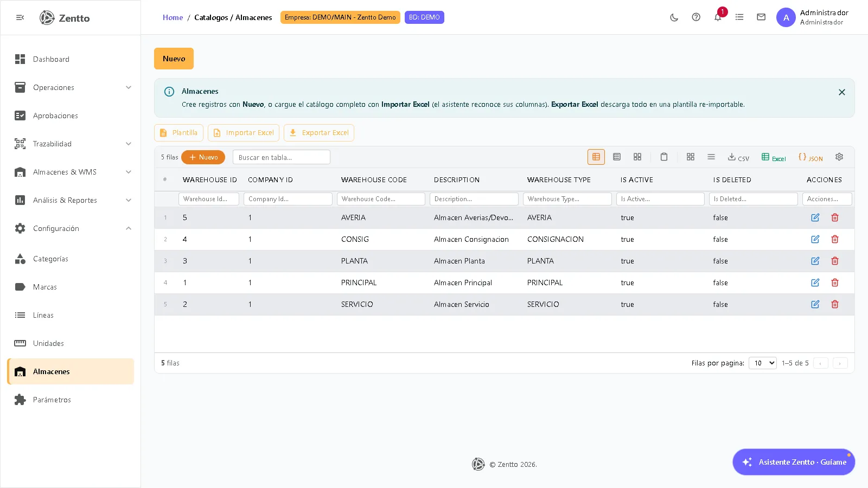
Task: Open the Administrador user avatar menu
Action: (786, 17)
